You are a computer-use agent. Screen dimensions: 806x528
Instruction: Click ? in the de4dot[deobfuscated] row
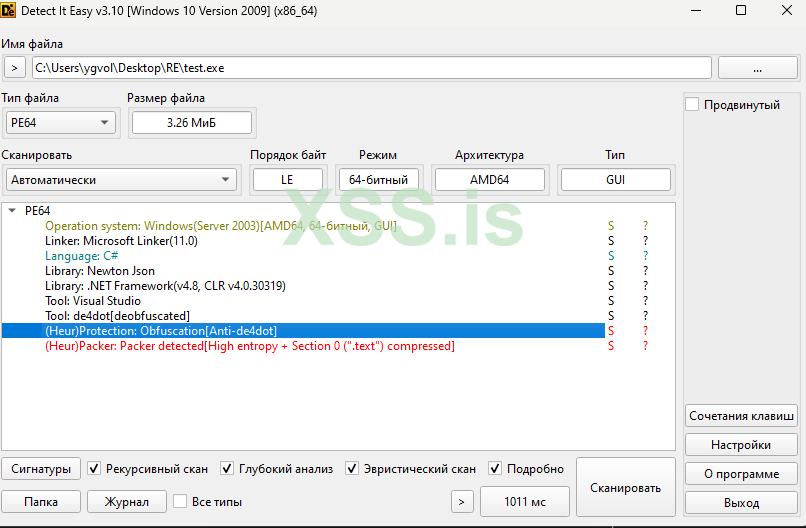point(646,316)
